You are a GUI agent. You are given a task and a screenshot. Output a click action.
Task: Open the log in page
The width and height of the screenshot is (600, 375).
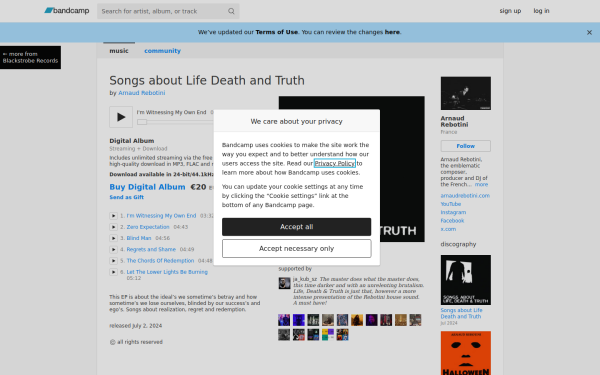coord(541,11)
